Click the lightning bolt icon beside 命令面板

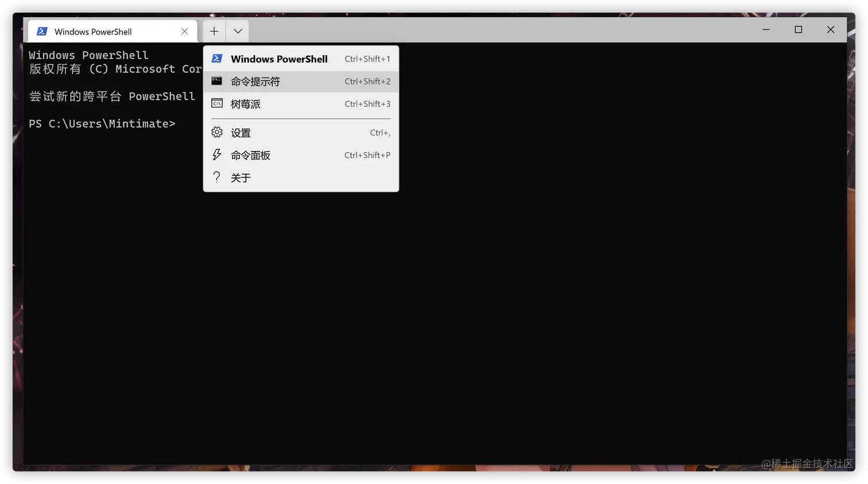coord(217,154)
